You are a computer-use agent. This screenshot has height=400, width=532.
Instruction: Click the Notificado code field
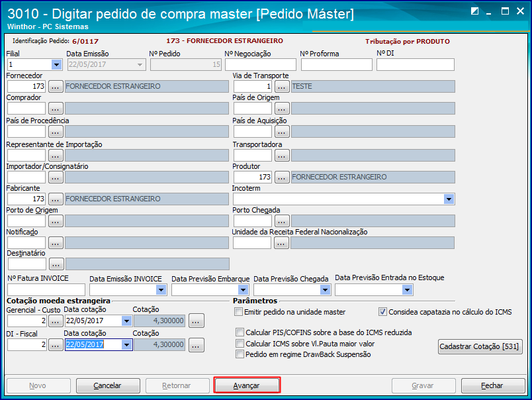click(x=26, y=243)
